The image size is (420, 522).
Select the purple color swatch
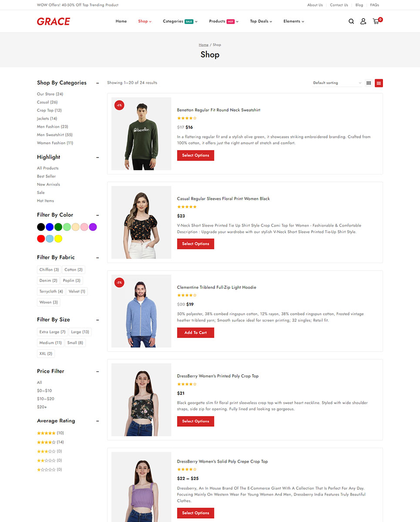coord(93,227)
